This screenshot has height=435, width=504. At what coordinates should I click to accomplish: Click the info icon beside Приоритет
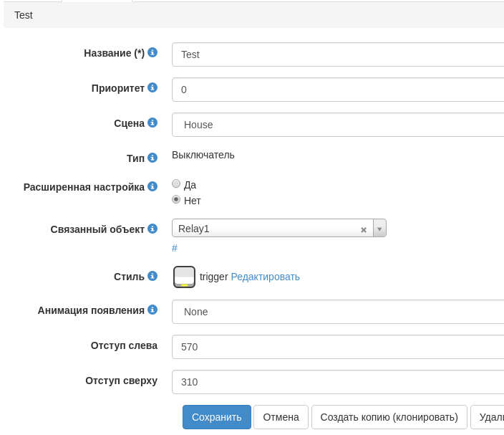click(152, 87)
